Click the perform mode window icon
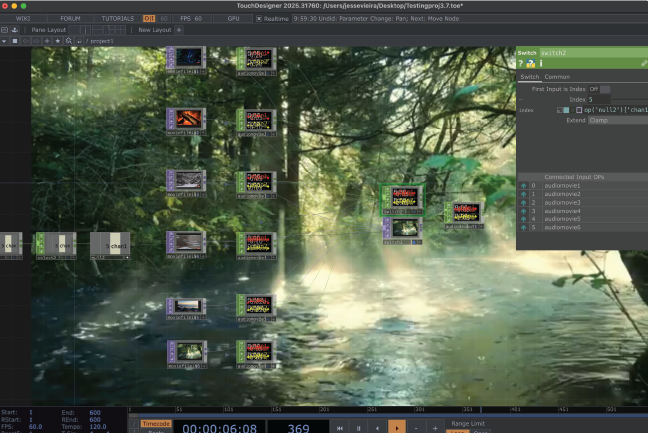Screen dimensions: 648x433 [5, 30]
